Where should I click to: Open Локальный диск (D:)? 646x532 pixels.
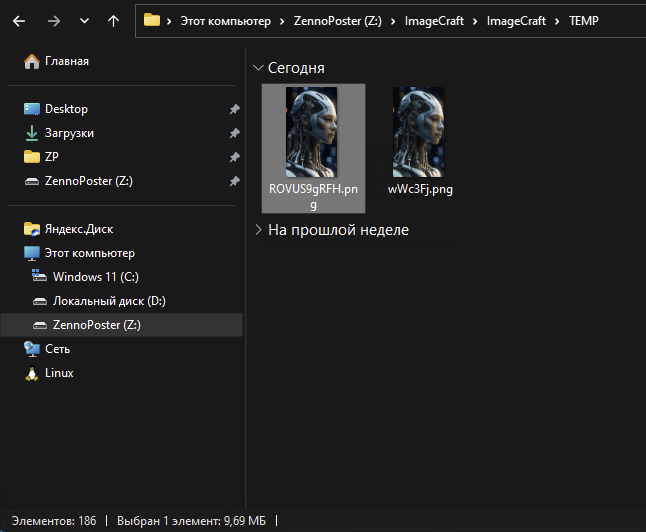(108, 301)
